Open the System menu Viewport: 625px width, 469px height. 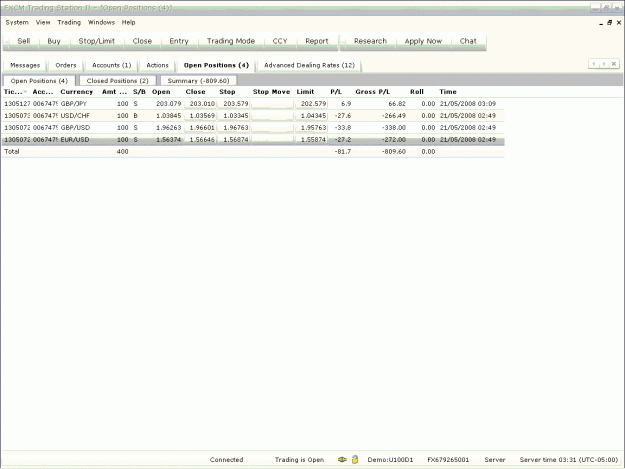tap(17, 22)
